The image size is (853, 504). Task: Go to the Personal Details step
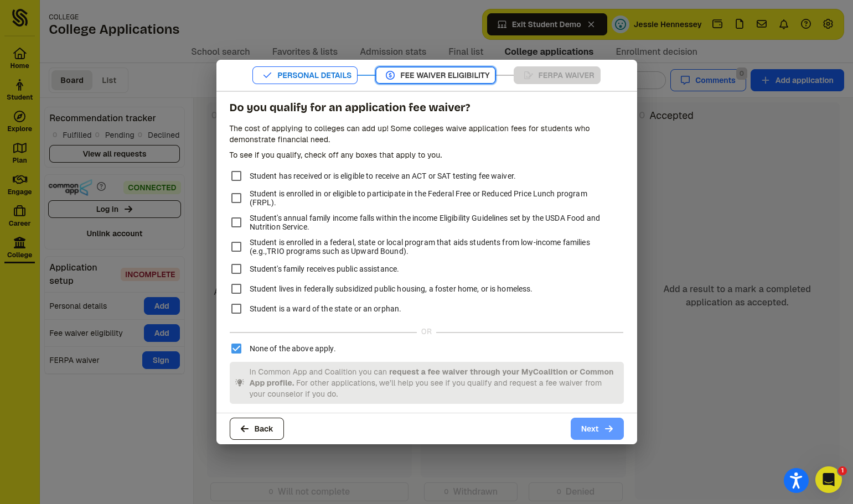pos(305,75)
